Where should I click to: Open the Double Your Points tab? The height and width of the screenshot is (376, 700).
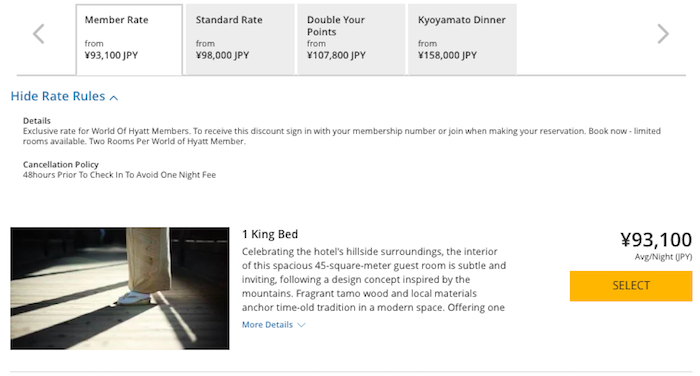click(x=351, y=40)
